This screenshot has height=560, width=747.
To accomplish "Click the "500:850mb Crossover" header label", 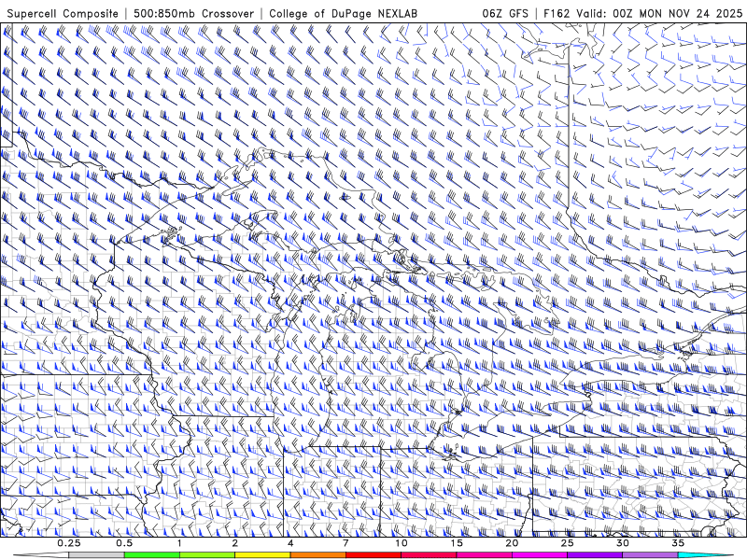I will (194, 14).
